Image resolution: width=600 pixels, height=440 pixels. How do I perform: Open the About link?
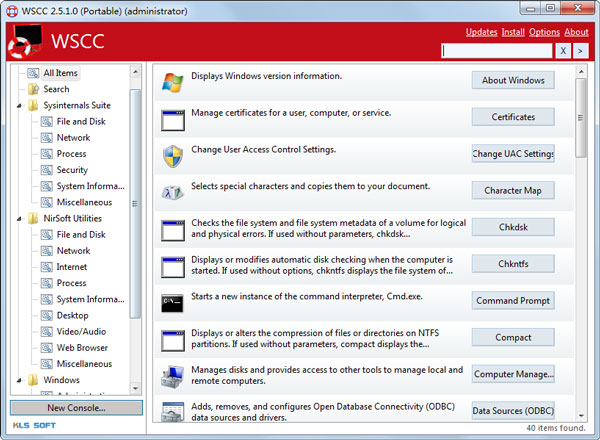coord(576,32)
